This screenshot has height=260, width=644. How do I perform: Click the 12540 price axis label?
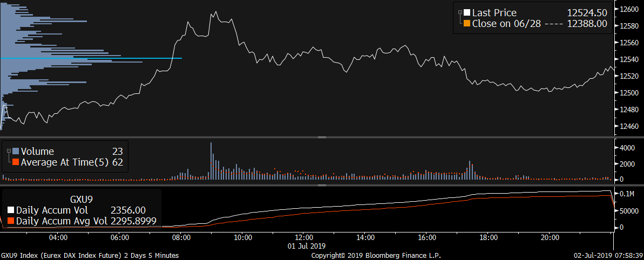tap(629, 59)
